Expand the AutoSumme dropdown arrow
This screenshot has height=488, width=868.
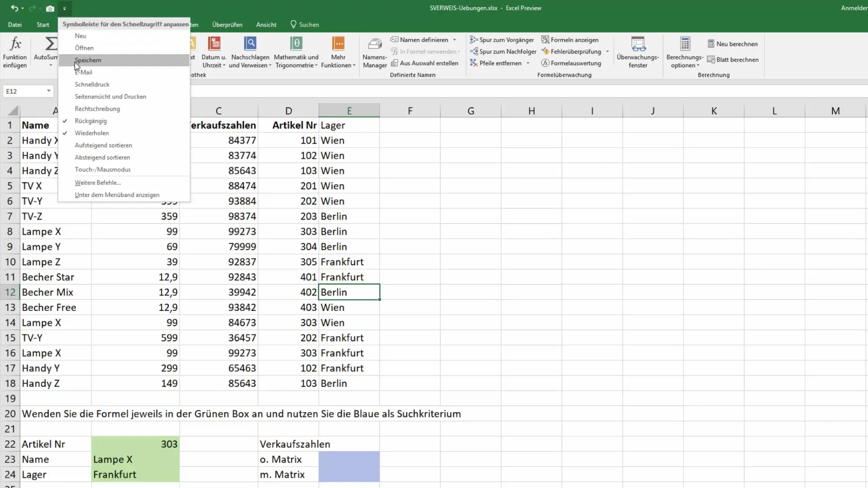(x=51, y=66)
